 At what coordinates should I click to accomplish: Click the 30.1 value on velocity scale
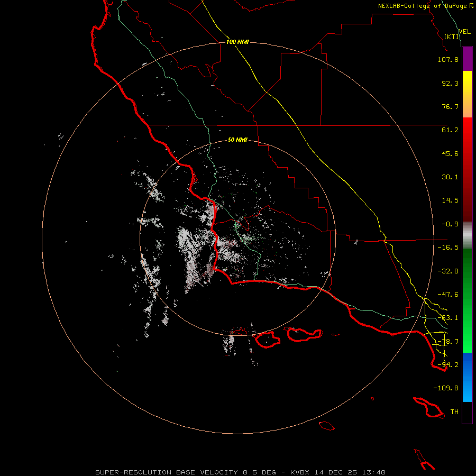pos(450,177)
